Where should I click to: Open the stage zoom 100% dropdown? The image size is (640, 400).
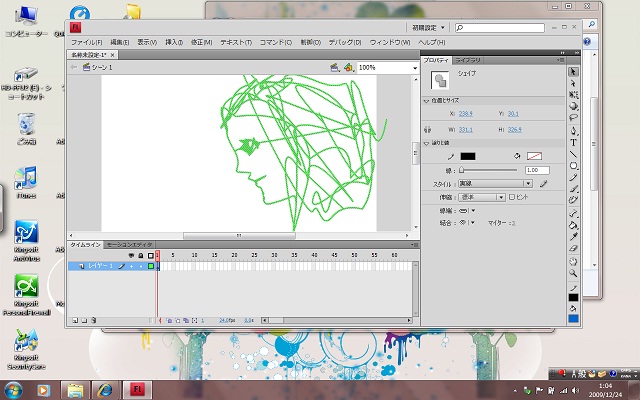click(x=413, y=68)
